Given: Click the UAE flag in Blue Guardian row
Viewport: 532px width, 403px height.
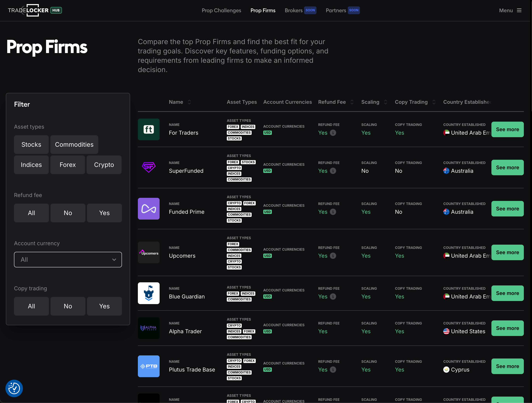Looking at the screenshot, I should [446, 297].
